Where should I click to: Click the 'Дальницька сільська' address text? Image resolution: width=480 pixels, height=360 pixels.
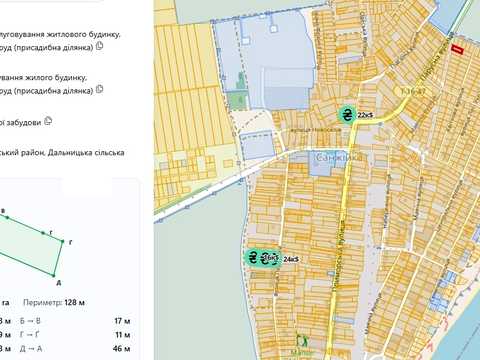[x=86, y=153]
